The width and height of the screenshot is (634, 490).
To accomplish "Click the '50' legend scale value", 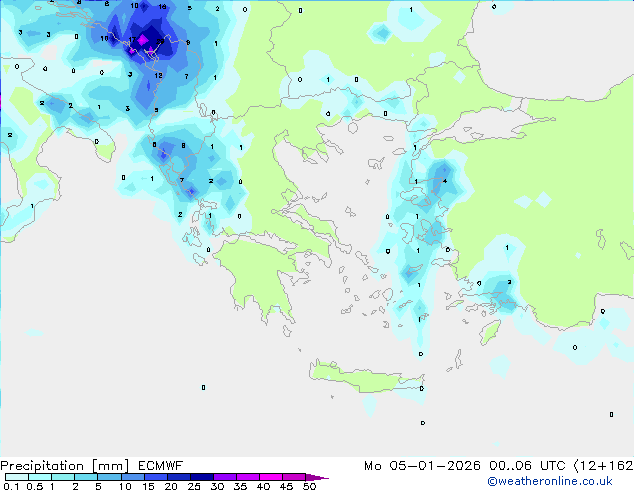I will pos(310,486).
